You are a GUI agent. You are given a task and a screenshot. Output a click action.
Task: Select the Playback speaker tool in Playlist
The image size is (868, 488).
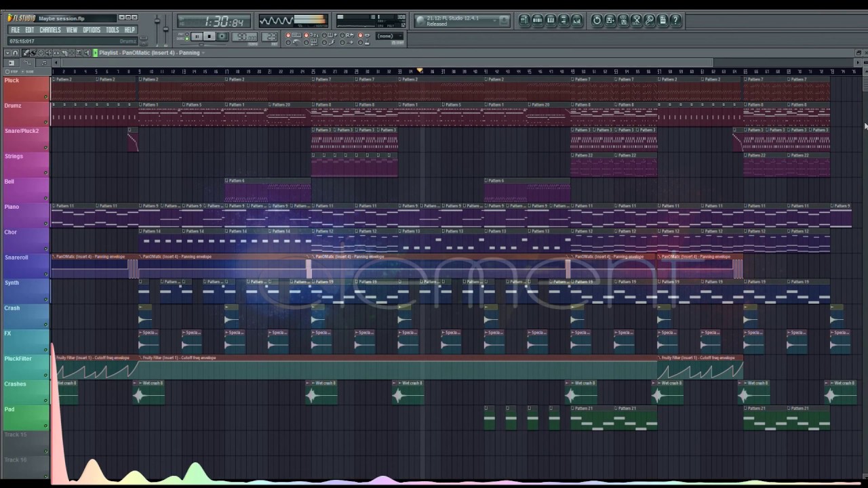click(x=87, y=53)
